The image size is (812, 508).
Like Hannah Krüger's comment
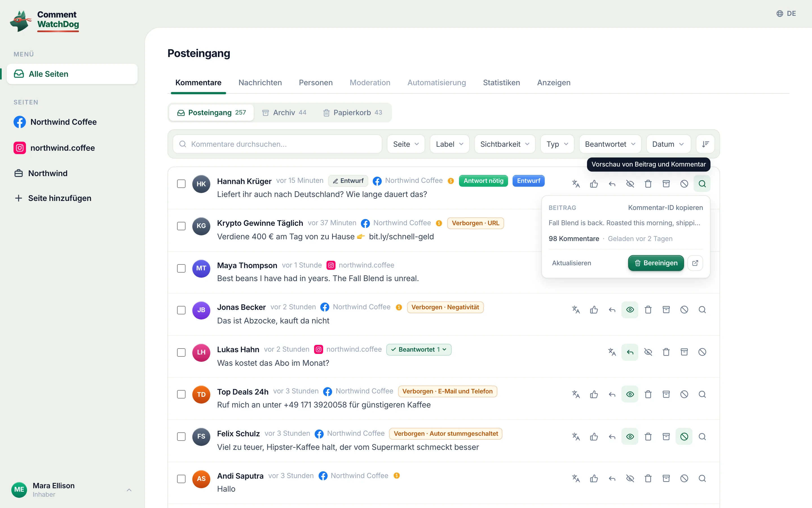coord(594,184)
